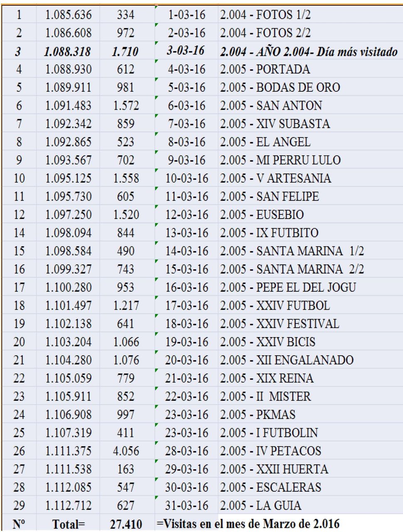Select the total 27.410 cell
This screenshot has width=403, height=532.
coord(126,524)
